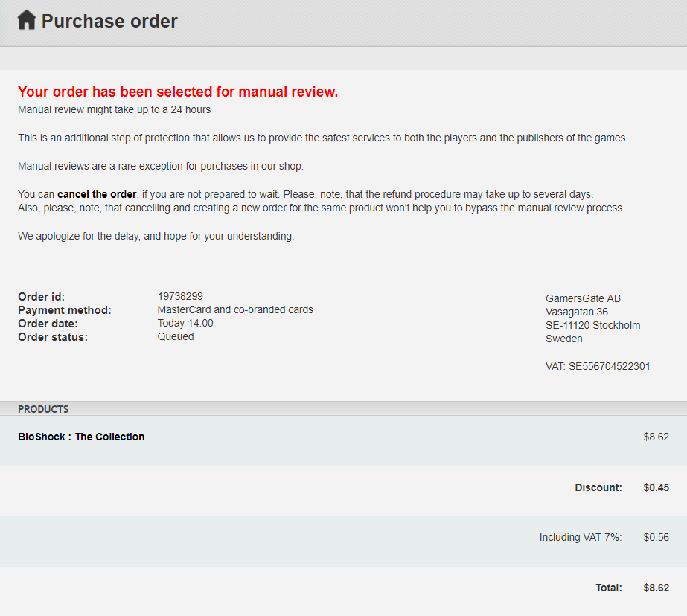Click the PRODUCTS section header
687x616 pixels.
click(43, 409)
